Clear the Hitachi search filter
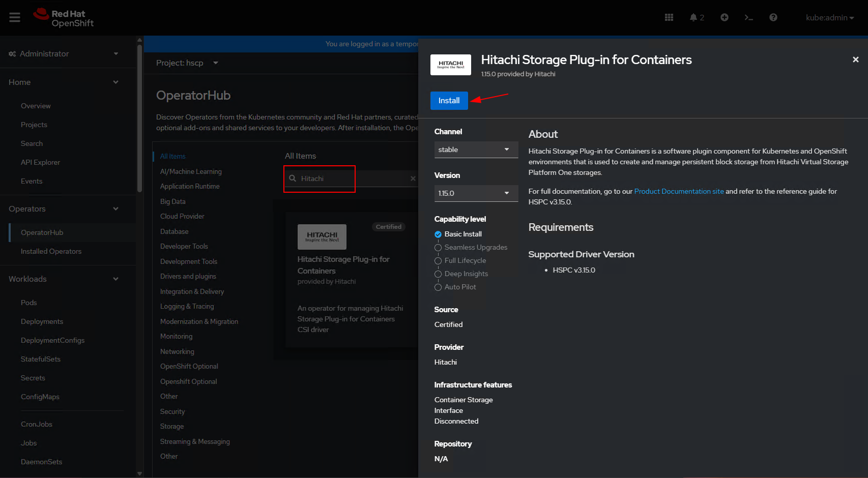This screenshot has width=868, height=478. point(413,178)
